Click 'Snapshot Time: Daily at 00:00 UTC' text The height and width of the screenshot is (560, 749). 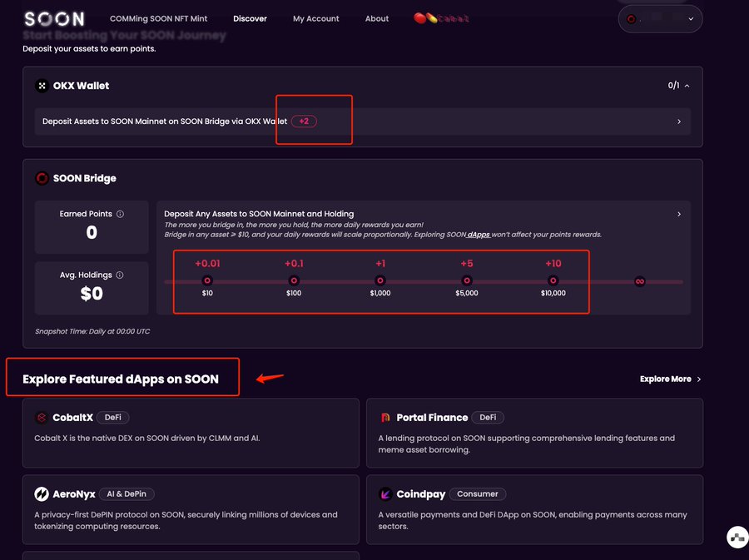click(92, 331)
